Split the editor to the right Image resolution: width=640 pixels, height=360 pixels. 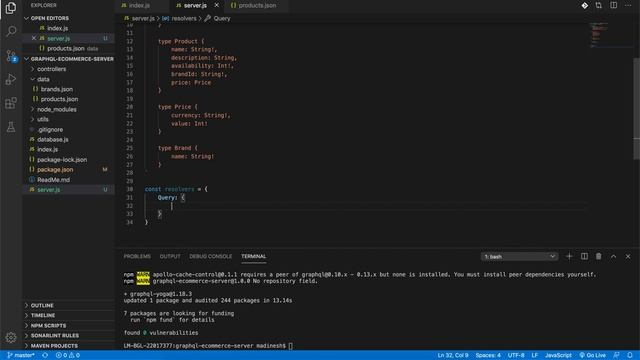(x=613, y=5)
